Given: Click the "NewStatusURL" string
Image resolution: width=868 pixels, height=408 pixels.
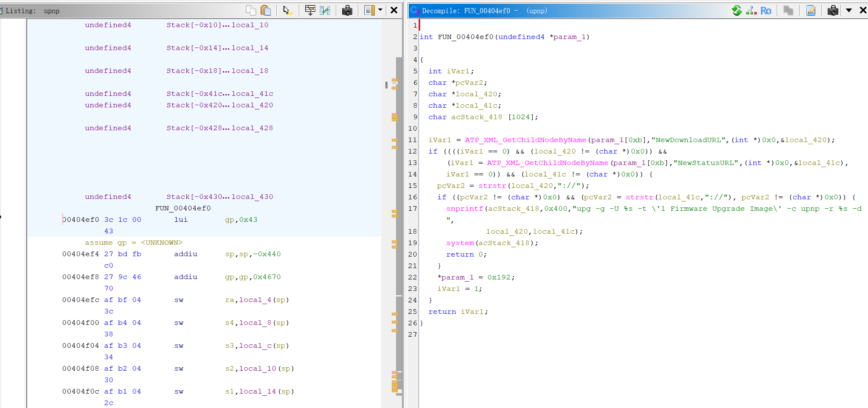Looking at the screenshot, I should click(706, 162).
